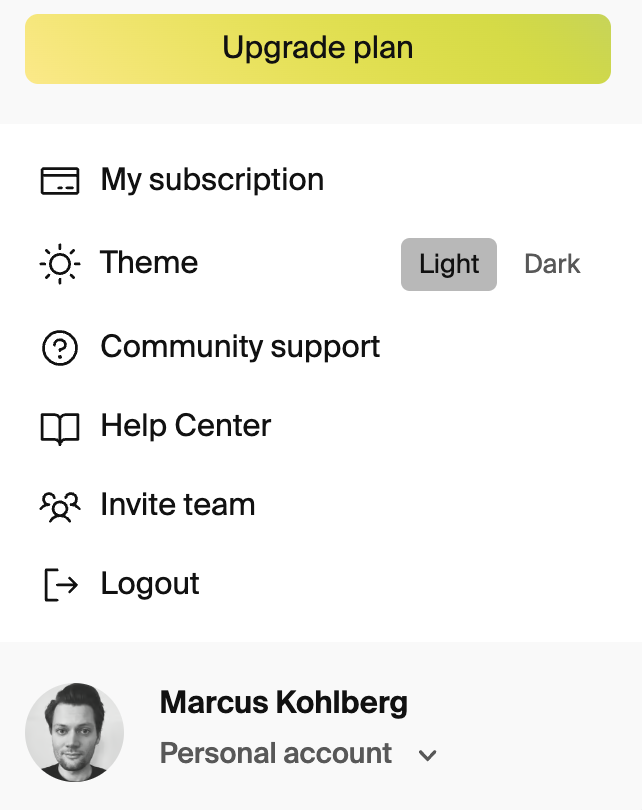Click the people Invite team icon
642x810 pixels.
coord(60,507)
